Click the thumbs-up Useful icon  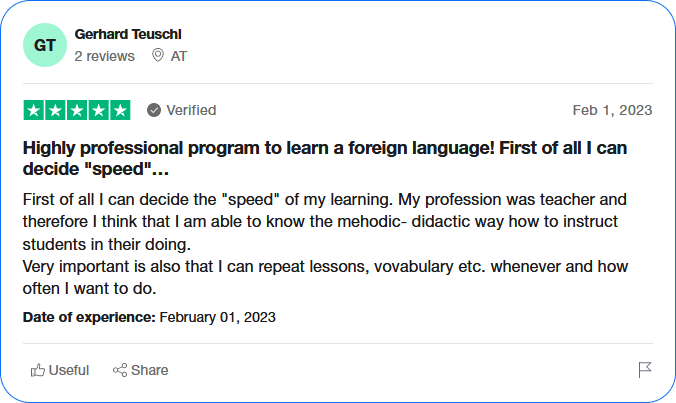(x=38, y=370)
